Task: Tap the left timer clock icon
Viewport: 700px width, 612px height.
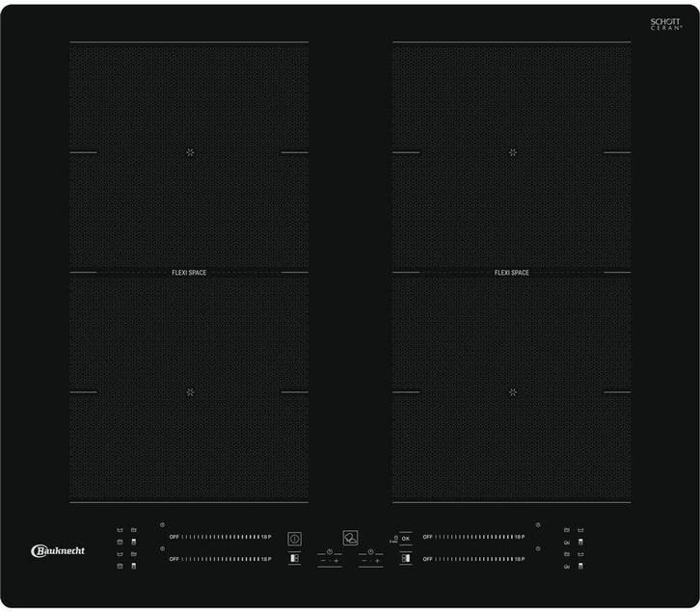Action: pyautogui.click(x=330, y=551)
